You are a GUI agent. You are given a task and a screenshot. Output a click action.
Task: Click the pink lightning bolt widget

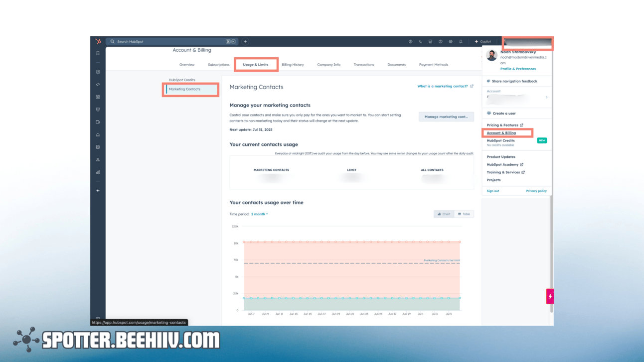coord(550,296)
